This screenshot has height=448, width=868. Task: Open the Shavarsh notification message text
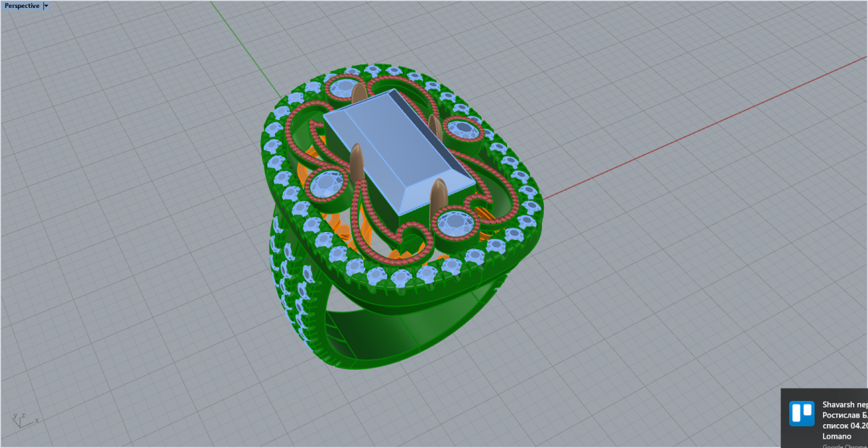point(844,405)
